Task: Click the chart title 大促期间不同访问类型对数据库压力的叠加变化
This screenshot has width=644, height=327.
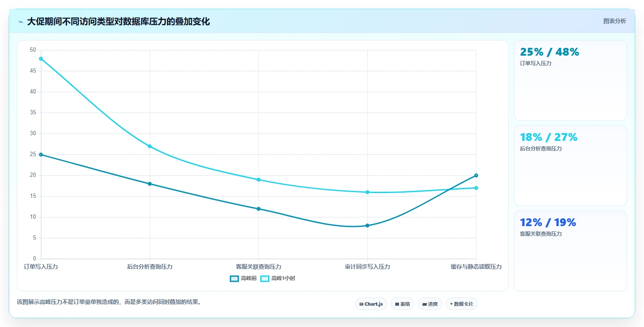Action: coord(118,22)
